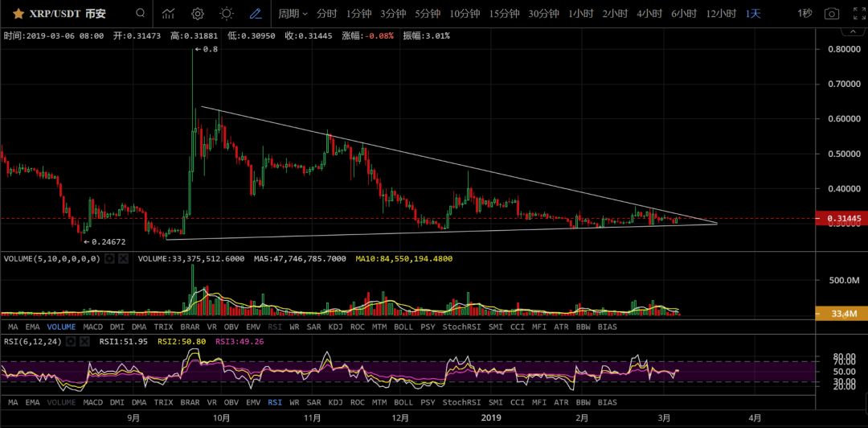
Task: Open the symbol search magnifier icon
Action: pos(141,14)
